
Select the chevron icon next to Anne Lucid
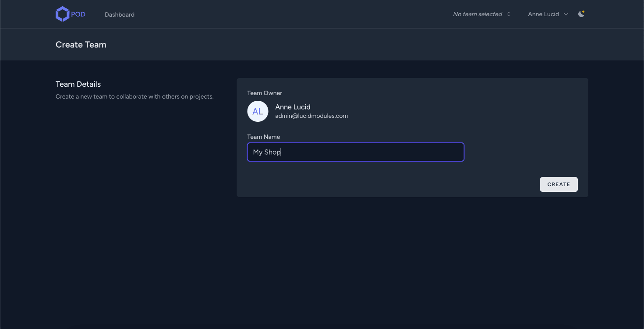[566, 14]
